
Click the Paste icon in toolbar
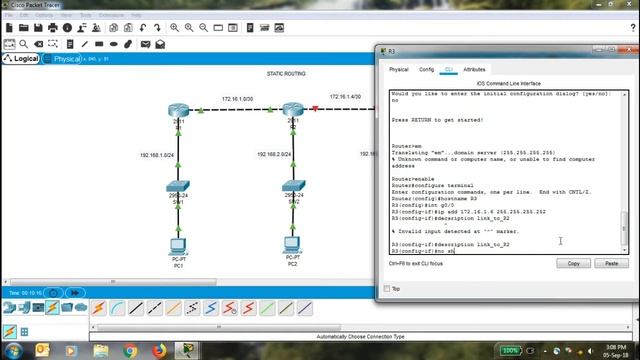point(128,28)
